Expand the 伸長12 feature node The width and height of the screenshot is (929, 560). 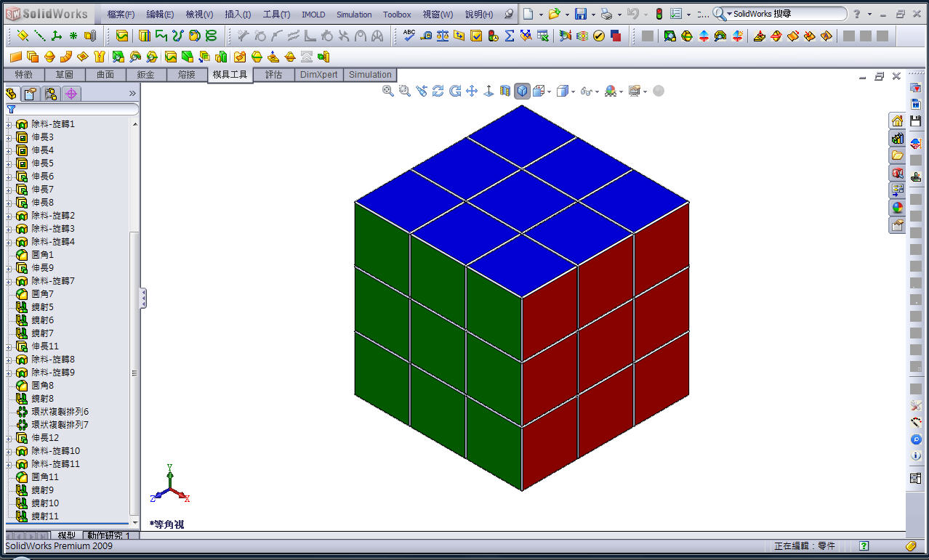pyautogui.click(x=9, y=438)
